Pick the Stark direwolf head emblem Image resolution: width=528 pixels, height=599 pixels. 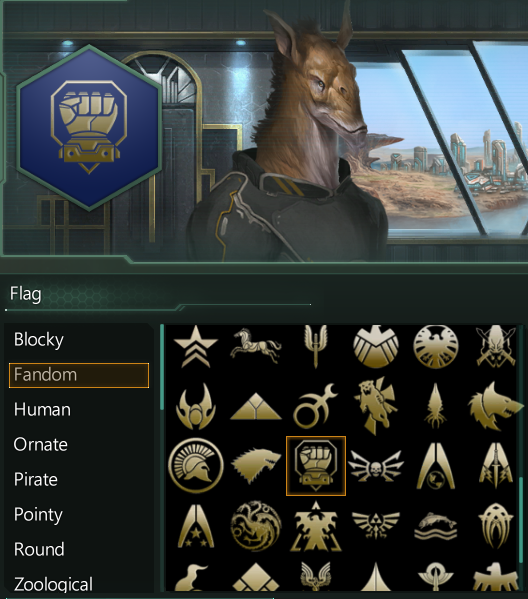click(256, 466)
